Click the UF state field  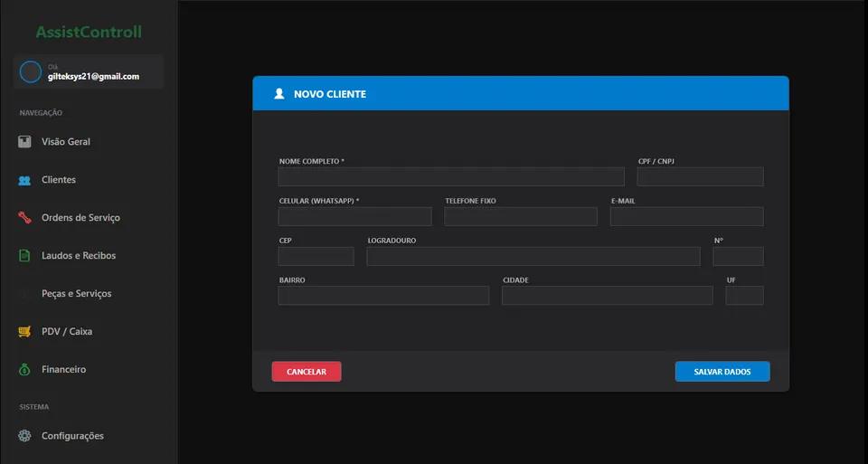[744, 296]
